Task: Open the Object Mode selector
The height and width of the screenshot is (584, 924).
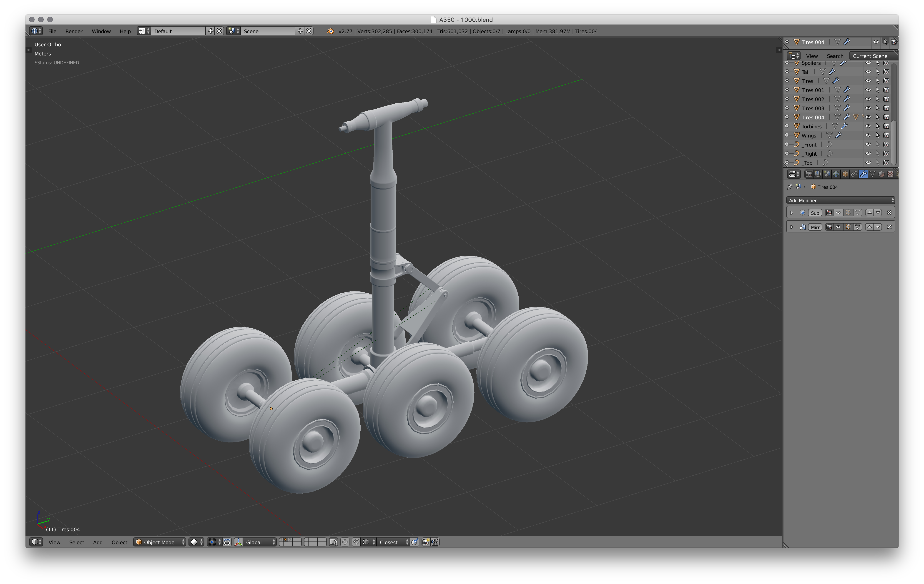Action: [x=160, y=542]
